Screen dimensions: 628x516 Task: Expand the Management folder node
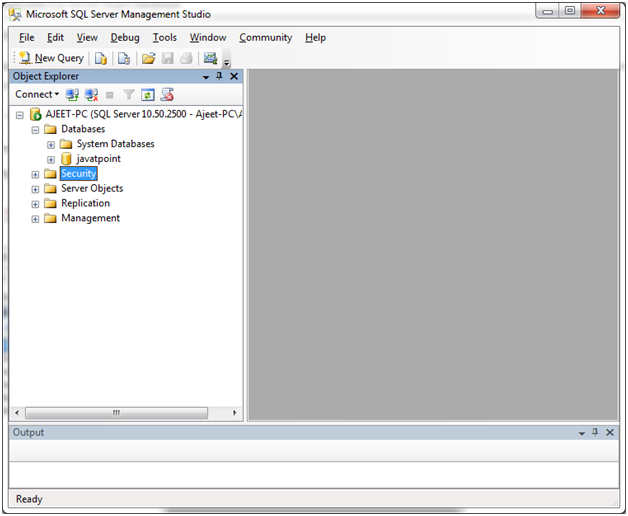35,219
